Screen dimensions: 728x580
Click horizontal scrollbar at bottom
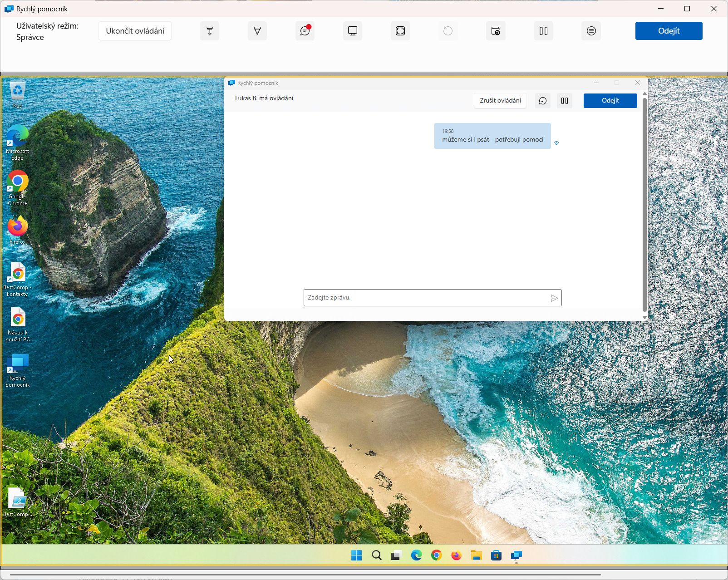coord(305,574)
